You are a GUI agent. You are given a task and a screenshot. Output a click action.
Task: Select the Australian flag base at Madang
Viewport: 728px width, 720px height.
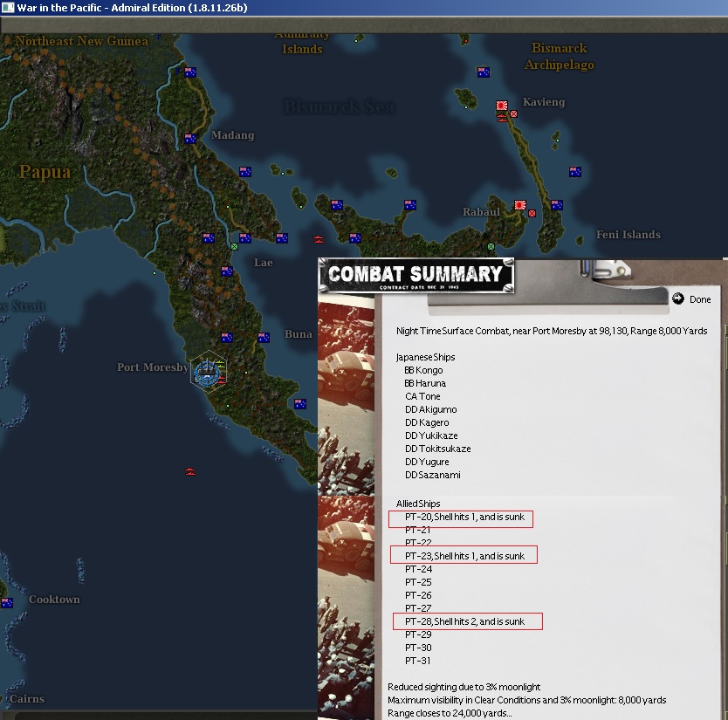(190, 139)
